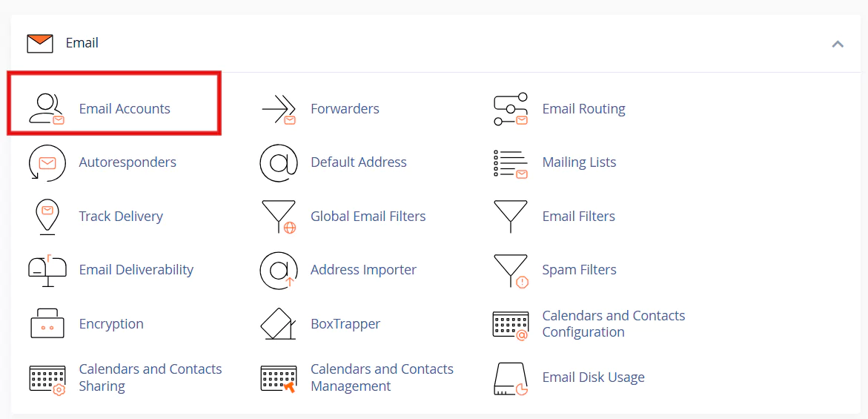Open the Autoresponders envelope icon
This screenshot has height=419, width=868.
click(x=47, y=162)
